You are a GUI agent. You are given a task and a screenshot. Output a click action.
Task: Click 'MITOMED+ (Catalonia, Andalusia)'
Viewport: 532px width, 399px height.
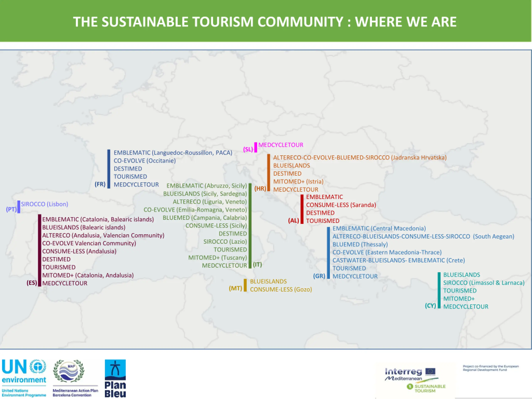point(88,275)
